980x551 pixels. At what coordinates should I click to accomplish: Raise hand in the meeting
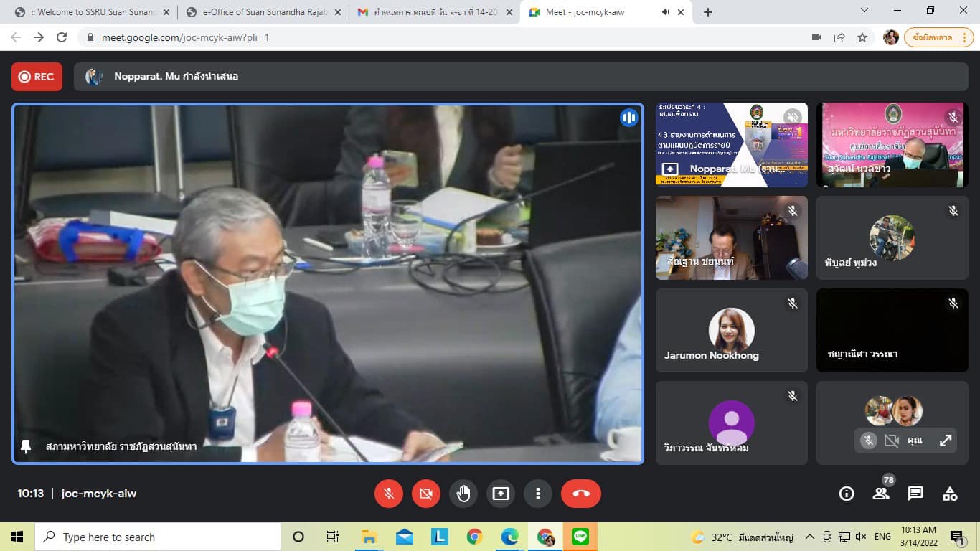pyautogui.click(x=463, y=494)
